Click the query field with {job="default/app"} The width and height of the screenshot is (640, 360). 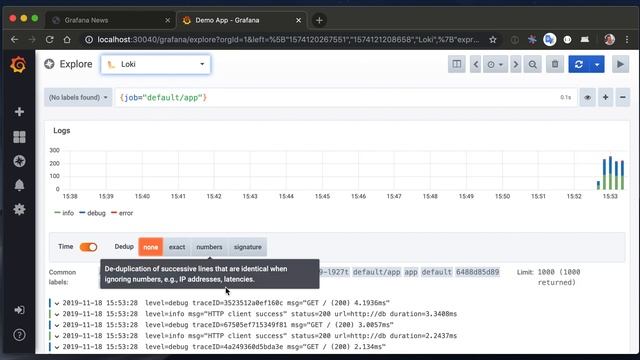(x=346, y=98)
